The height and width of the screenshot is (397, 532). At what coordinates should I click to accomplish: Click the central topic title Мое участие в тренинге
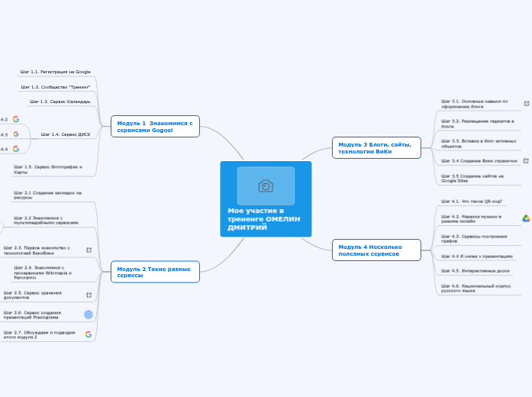coord(264,219)
